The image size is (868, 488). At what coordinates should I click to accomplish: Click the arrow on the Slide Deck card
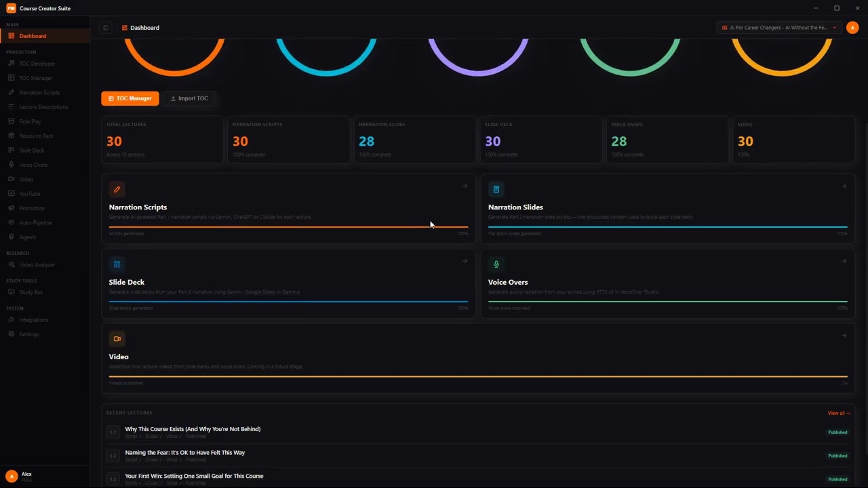click(465, 261)
